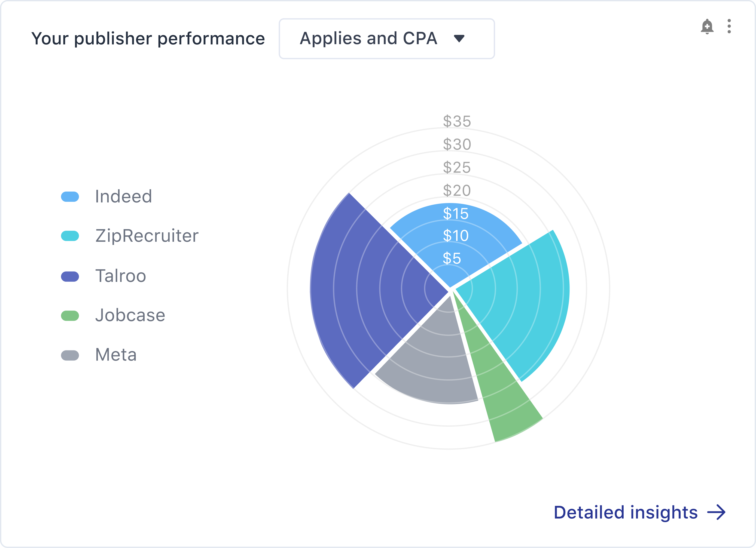Click the add alert bell icon

pos(707,26)
